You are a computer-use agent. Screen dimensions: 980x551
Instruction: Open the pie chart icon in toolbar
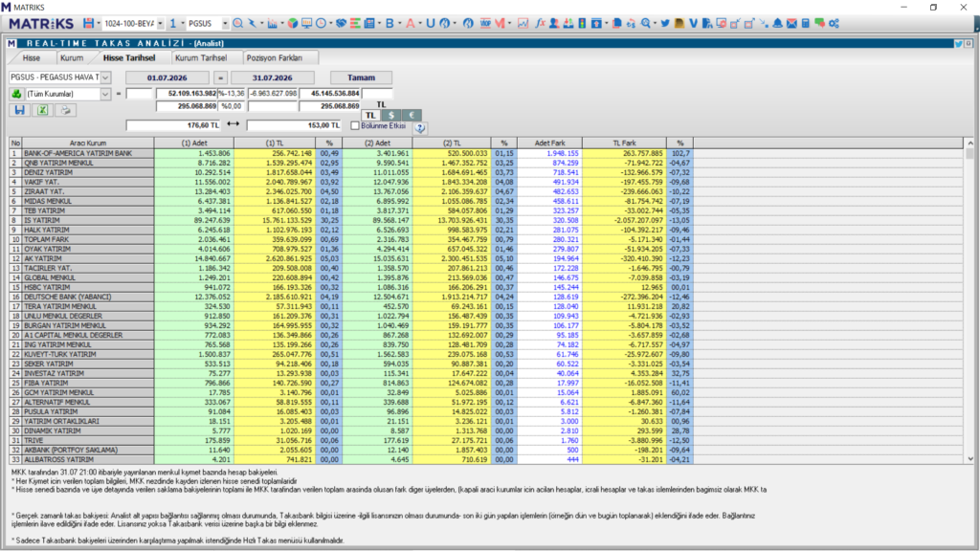[292, 23]
